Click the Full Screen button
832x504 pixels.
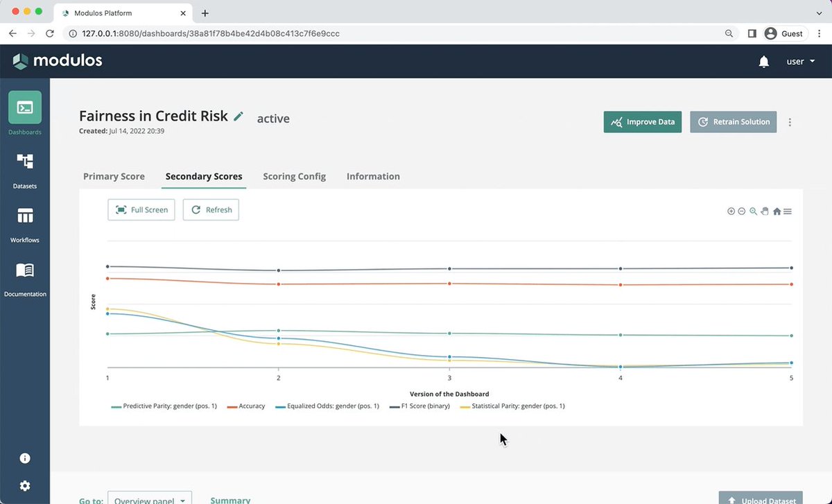pos(141,210)
